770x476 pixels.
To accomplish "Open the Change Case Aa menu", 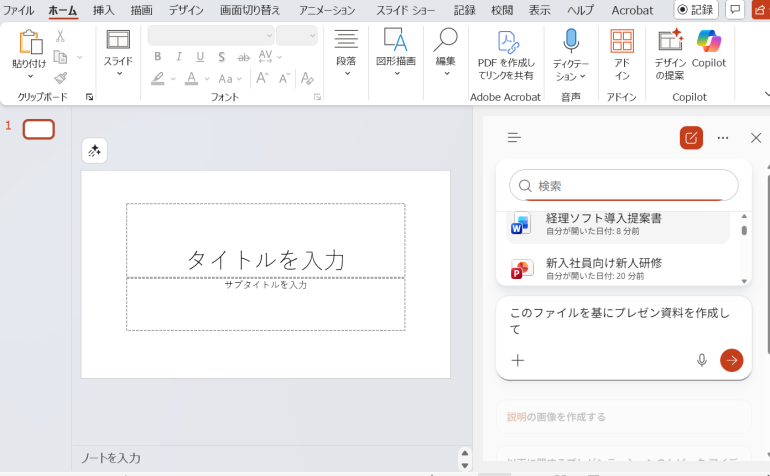I will [x=225, y=79].
